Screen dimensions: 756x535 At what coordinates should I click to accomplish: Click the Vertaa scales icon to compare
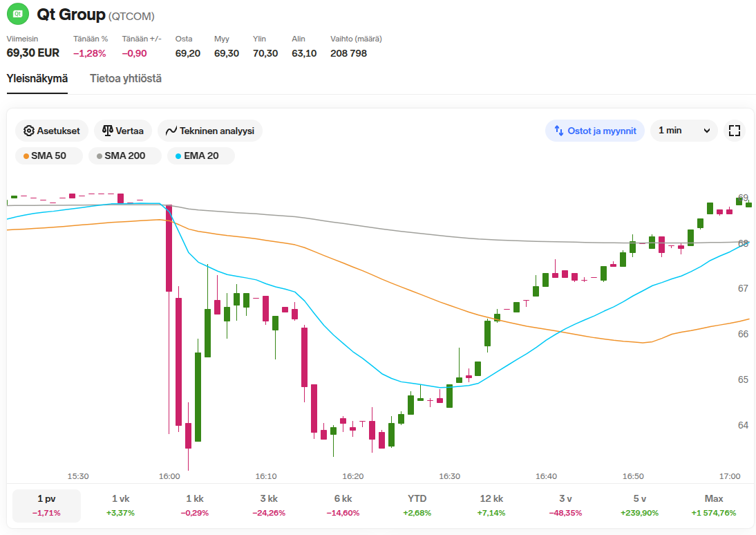point(108,130)
